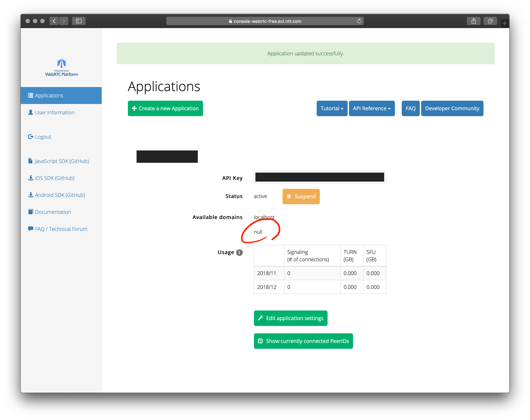The height and width of the screenshot is (420, 530).
Task: Click the 'Available domains' label
Action: [x=217, y=217]
